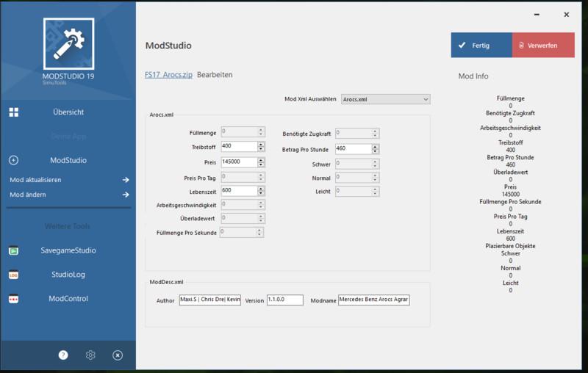Click the ModStudio plus circle icon
The image size is (588, 373).
pyautogui.click(x=13, y=160)
